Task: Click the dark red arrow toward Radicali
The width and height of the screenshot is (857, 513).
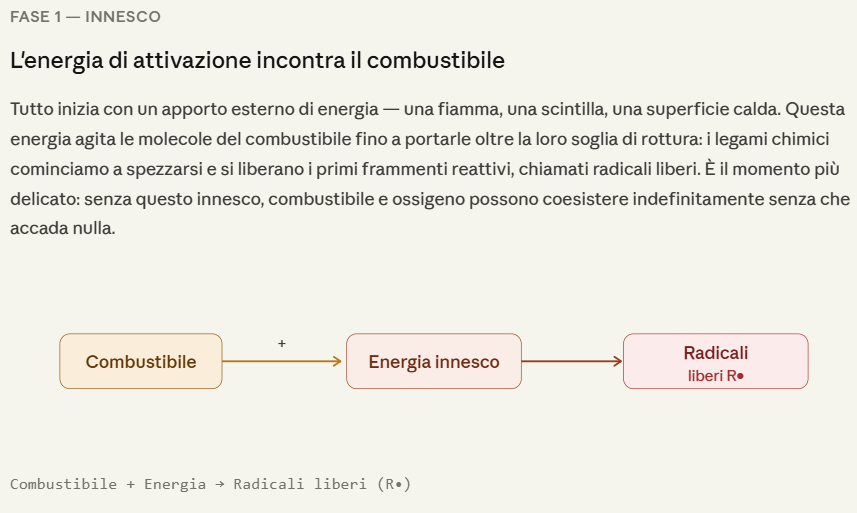Action: click(x=572, y=361)
